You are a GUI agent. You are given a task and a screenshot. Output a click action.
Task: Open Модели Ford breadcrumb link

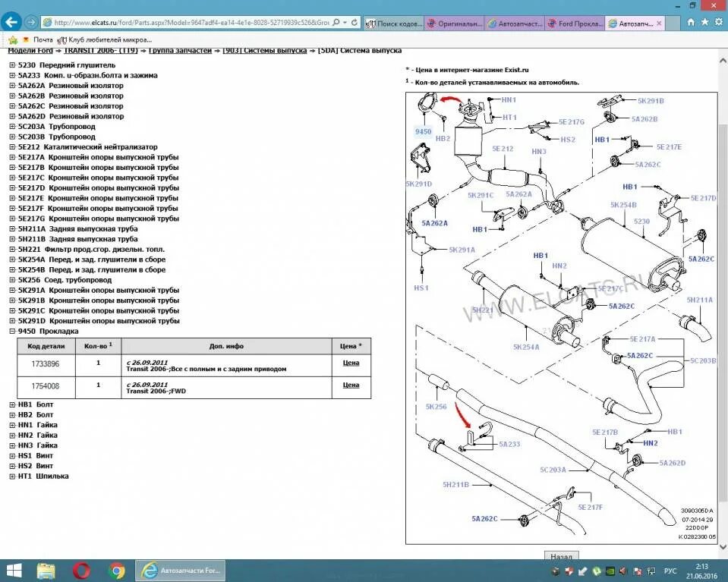click(x=30, y=51)
